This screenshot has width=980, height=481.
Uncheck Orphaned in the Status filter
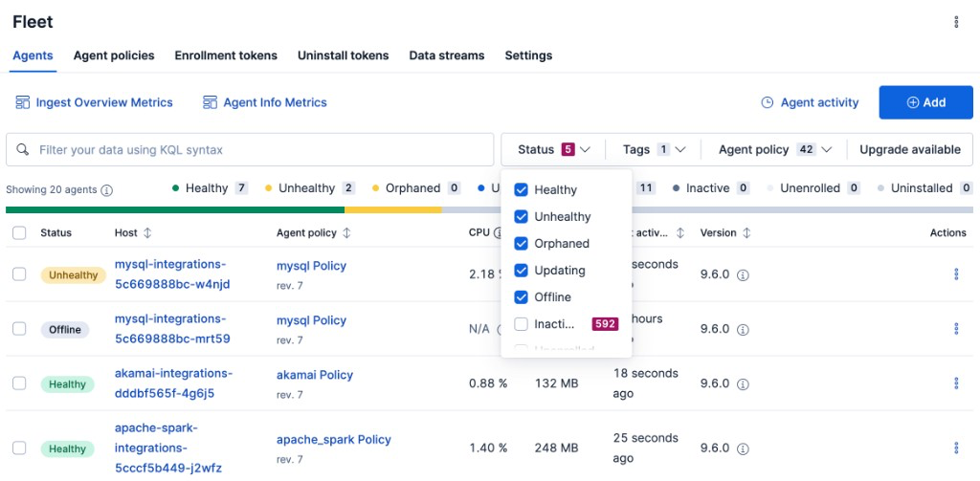pos(521,244)
